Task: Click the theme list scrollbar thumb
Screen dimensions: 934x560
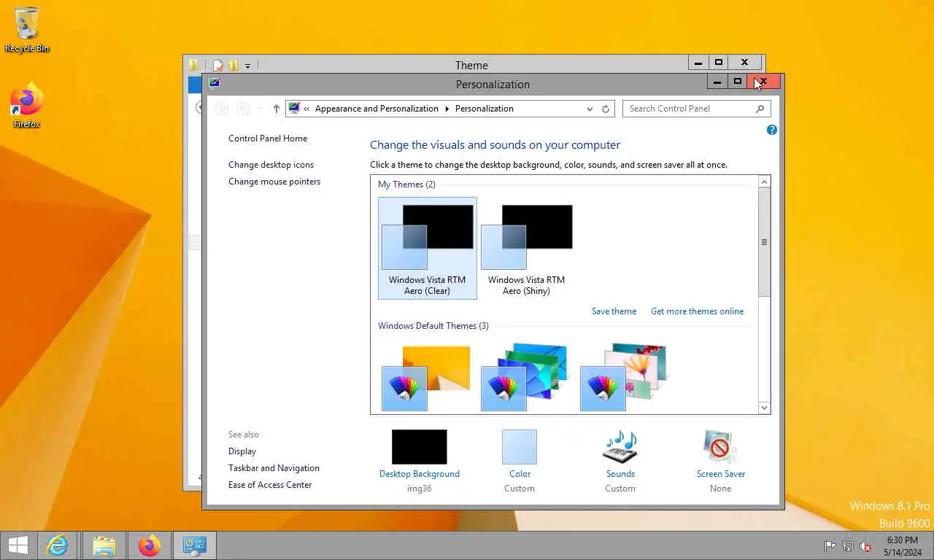Action: (765, 242)
